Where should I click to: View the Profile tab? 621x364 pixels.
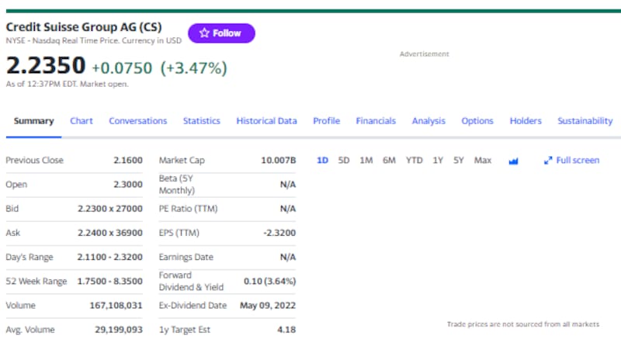tap(326, 121)
